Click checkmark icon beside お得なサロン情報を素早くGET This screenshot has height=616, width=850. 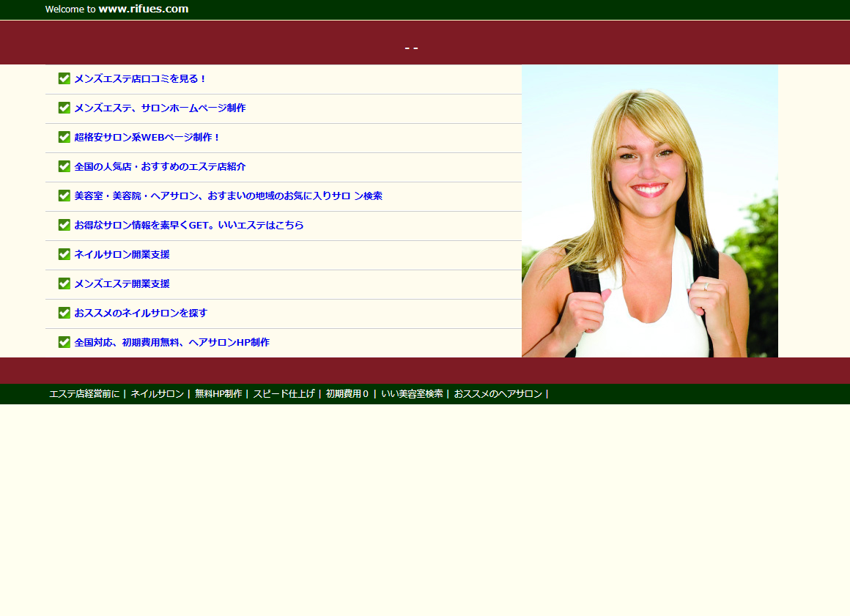64,225
